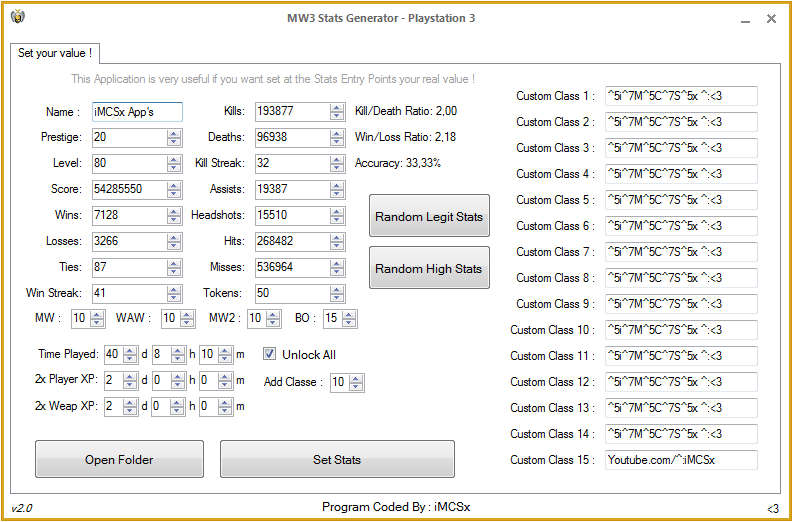Viewport: 793px width, 522px height.
Task: Click the BO spinner arrows
Action: coord(348,319)
